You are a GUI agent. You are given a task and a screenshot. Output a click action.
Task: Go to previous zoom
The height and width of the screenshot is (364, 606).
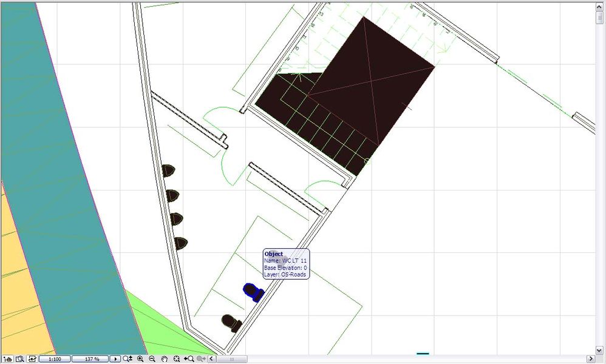[x=189, y=359]
